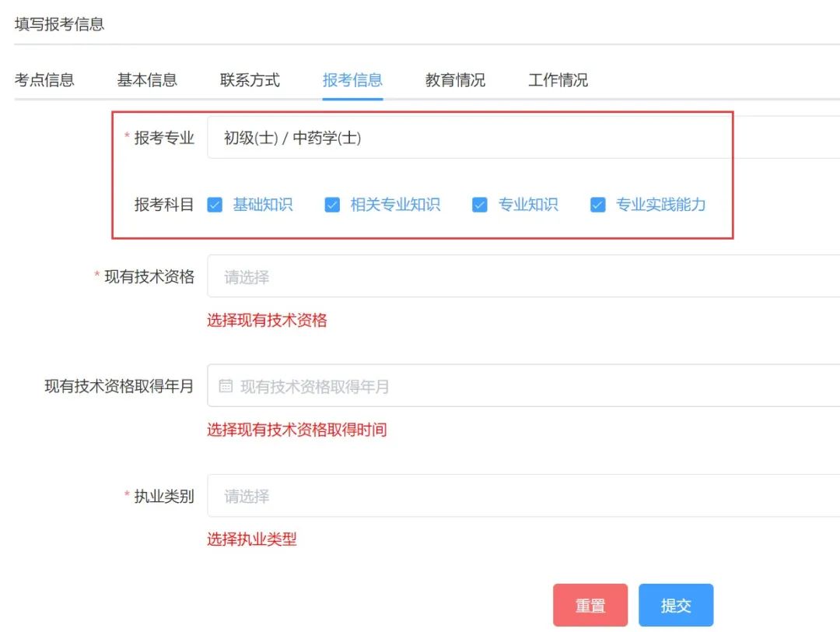This screenshot has width=840, height=632.
Task: Uncheck the 基础知识 subject checkbox
Action: tap(215, 205)
